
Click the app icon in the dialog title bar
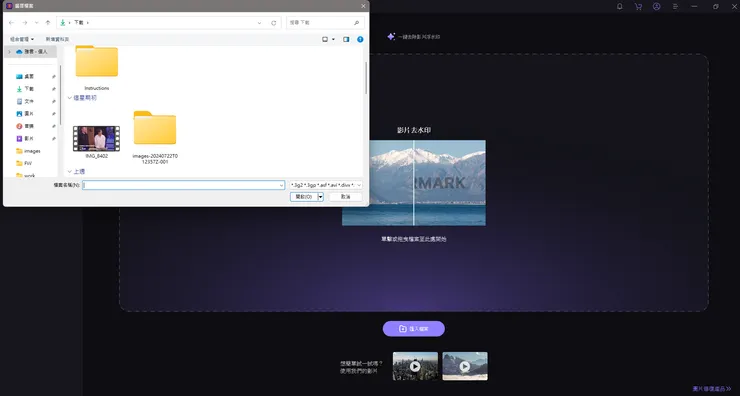(9, 6)
